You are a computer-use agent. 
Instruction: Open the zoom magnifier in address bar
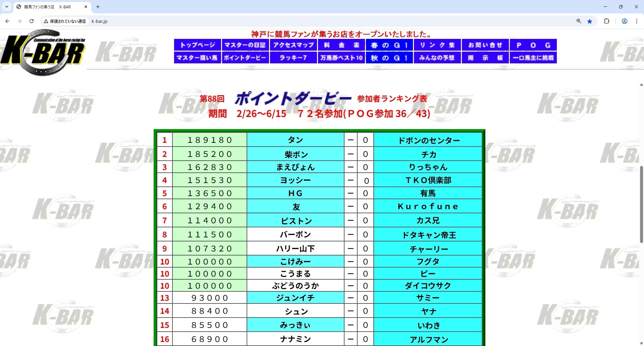[x=579, y=21]
